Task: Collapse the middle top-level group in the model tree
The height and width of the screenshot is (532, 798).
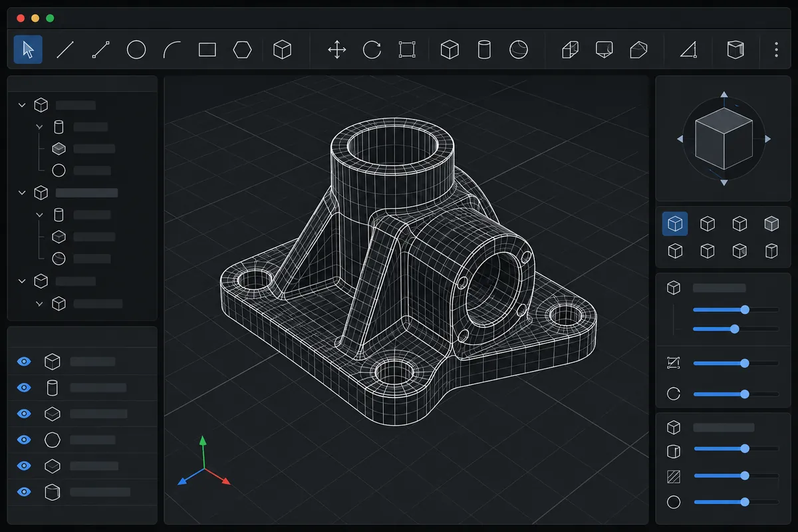Action: click(22, 193)
